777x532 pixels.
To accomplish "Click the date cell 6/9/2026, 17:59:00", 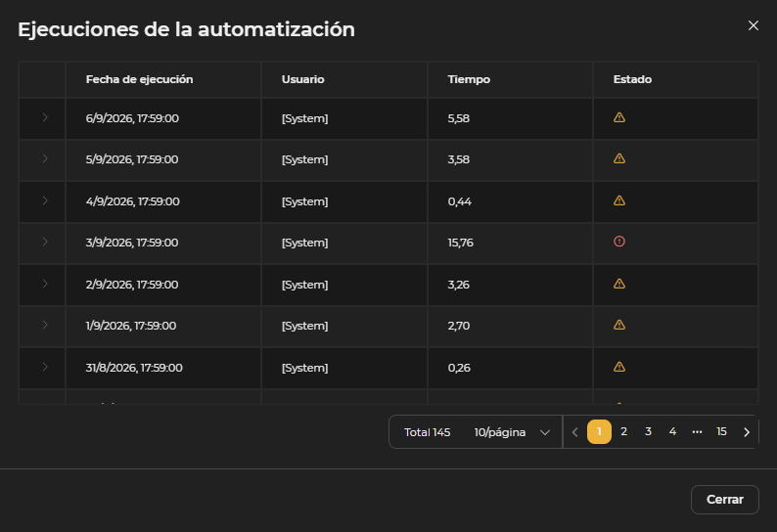I will pos(132,118).
